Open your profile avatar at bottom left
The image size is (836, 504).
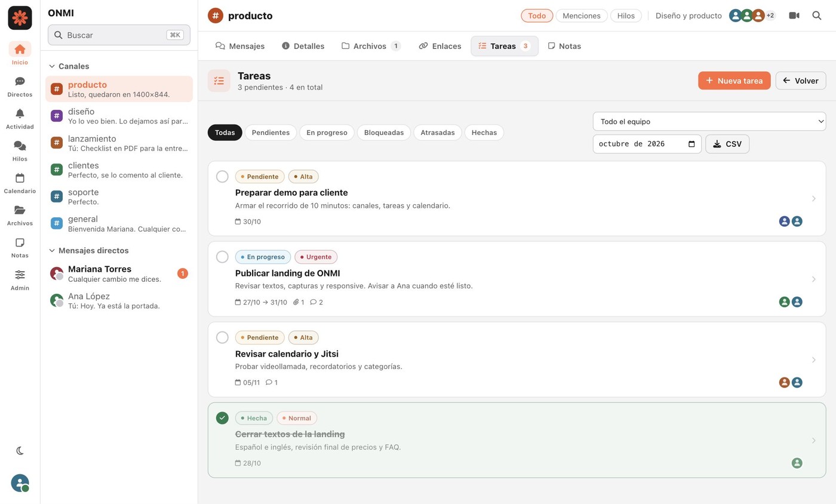point(20,483)
